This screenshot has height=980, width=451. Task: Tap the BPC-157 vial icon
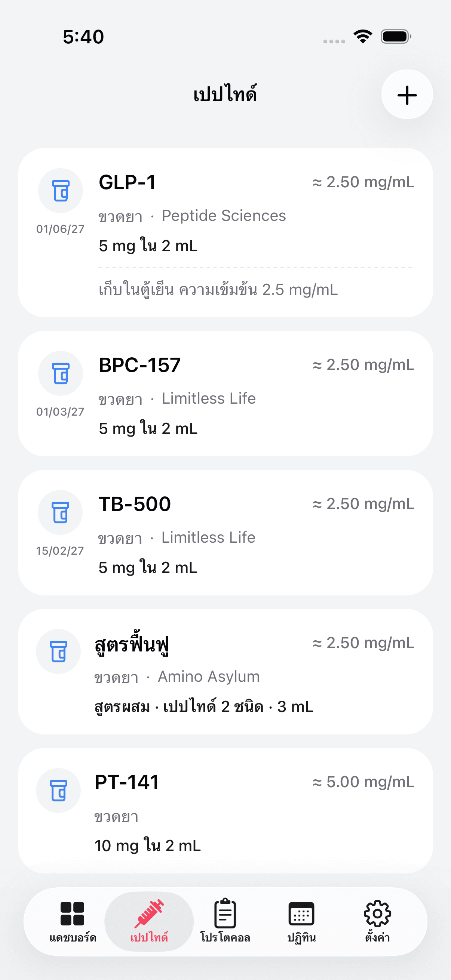pyautogui.click(x=61, y=373)
